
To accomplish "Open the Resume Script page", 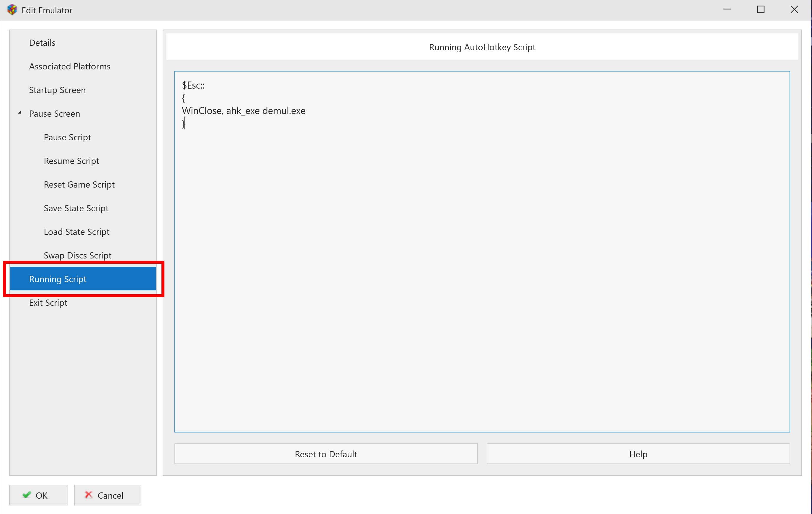I will pyautogui.click(x=83, y=161).
